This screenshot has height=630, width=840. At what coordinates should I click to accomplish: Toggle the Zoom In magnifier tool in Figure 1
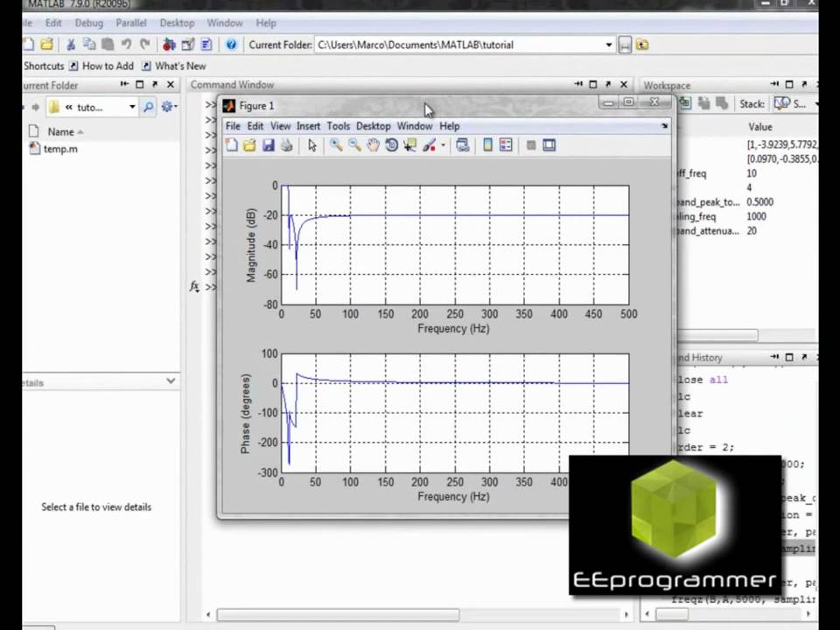pos(336,145)
